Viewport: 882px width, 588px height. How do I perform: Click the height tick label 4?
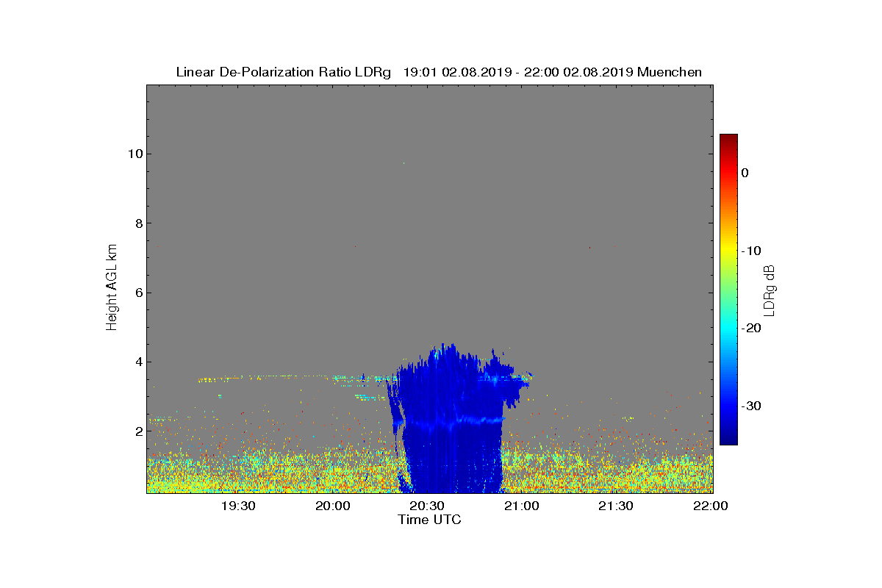click(x=138, y=362)
